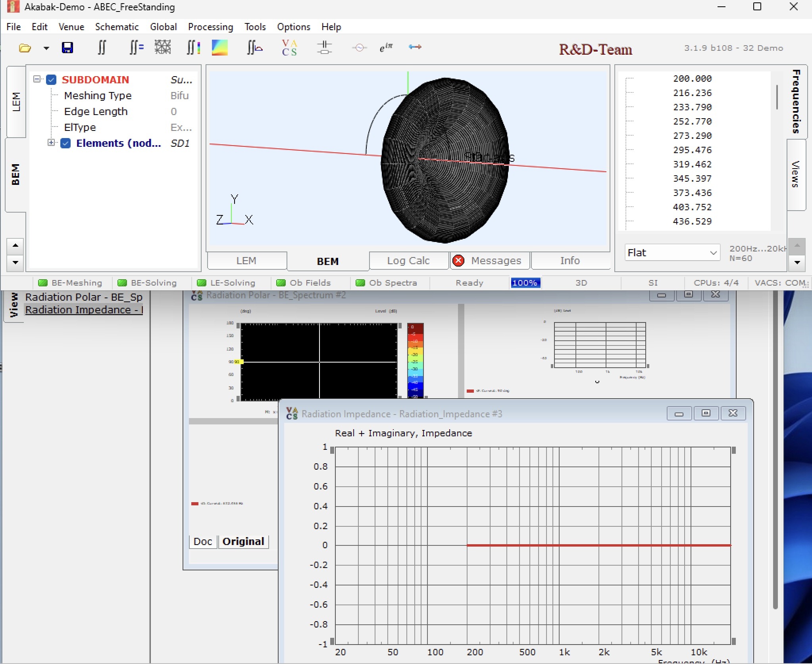The width and height of the screenshot is (812, 664).
Task: Minimize the Radiation Polar #2 window
Action: [661, 295]
